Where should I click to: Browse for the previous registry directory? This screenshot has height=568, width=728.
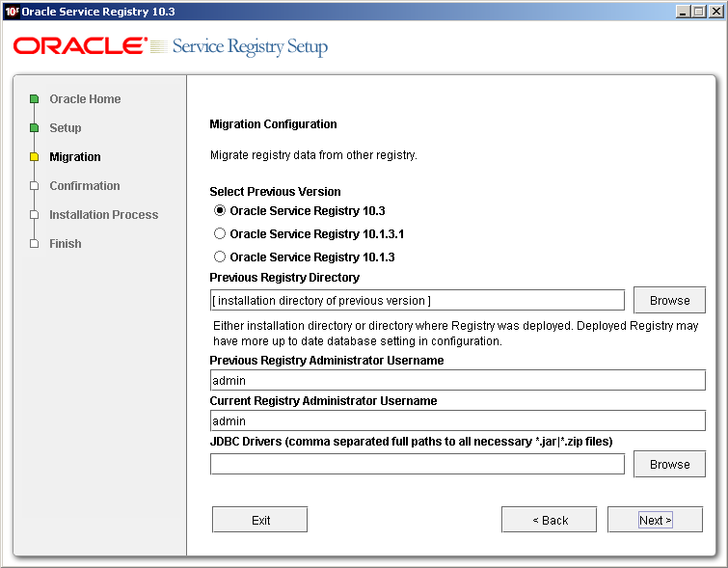(669, 301)
